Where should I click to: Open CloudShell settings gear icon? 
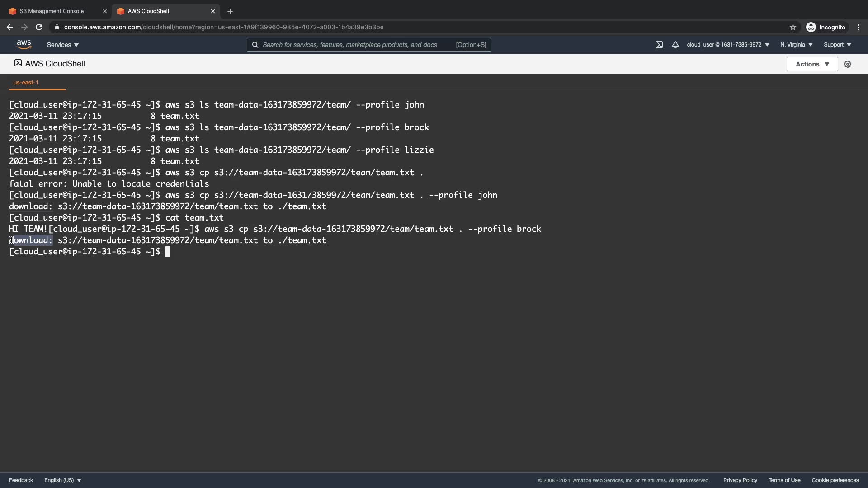[848, 64]
